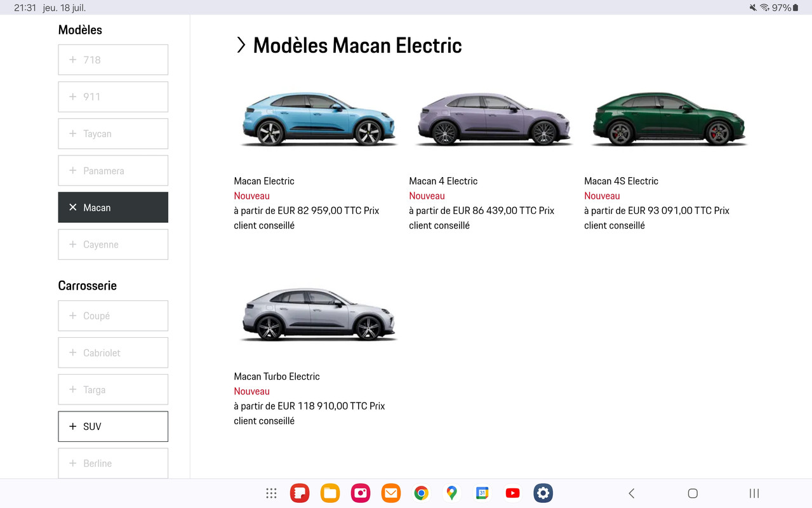This screenshot has height=508, width=812.
Task: Open the yellow Files folder app
Action: 330,493
